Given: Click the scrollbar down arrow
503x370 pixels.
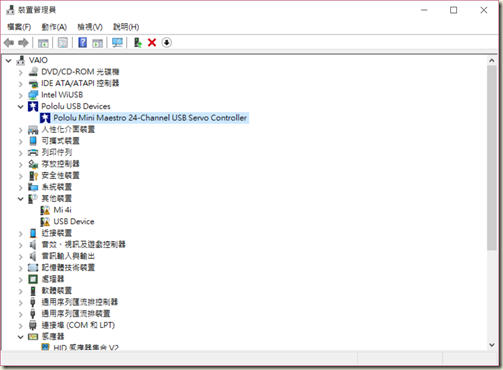Looking at the screenshot, I should coord(492,345).
